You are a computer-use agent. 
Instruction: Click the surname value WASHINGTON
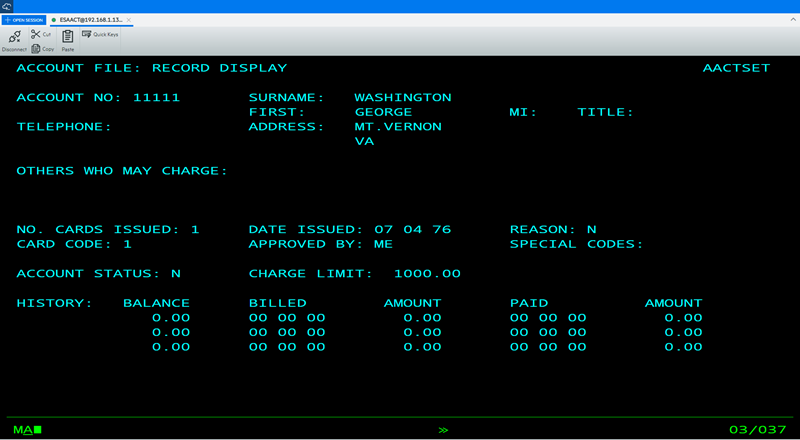[x=403, y=97]
